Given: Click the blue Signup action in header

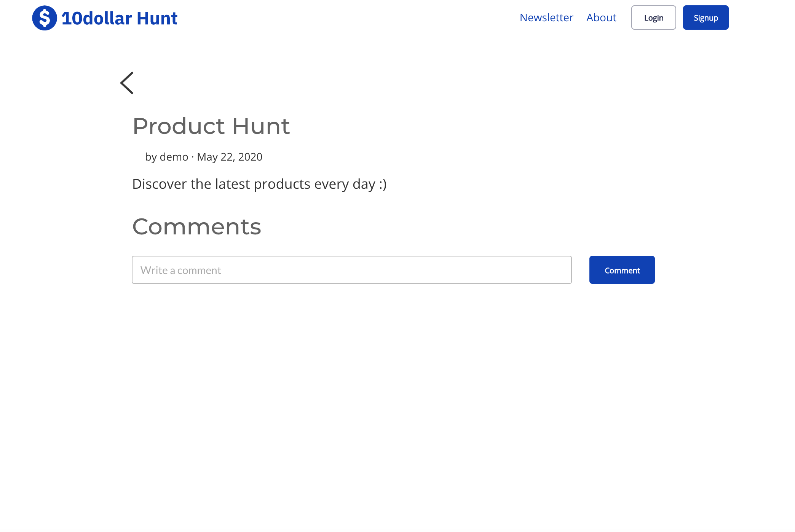Looking at the screenshot, I should click(705, 18).
